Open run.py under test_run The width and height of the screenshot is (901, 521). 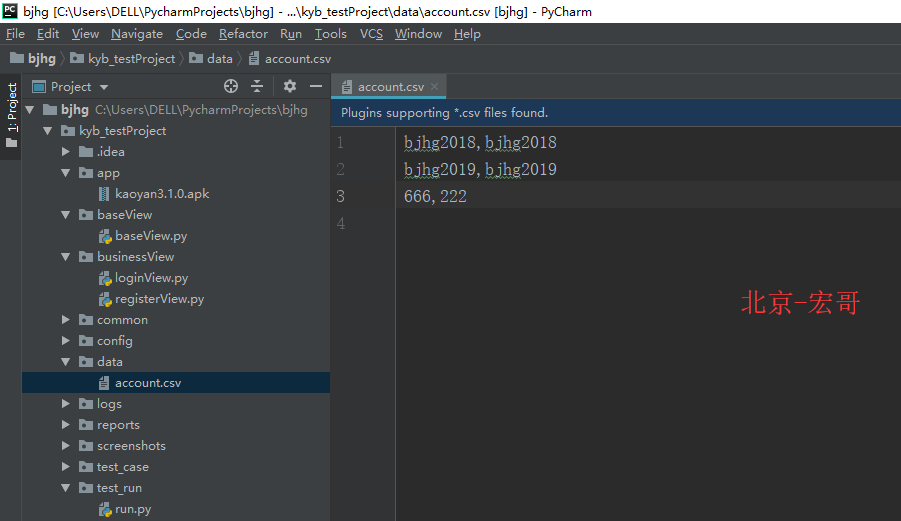click(x=132, y=509)
